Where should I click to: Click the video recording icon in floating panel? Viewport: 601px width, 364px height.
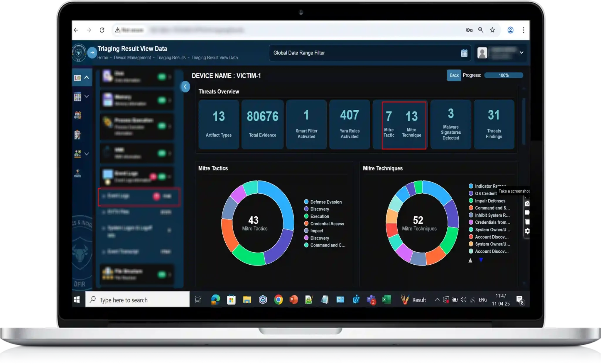[x=527, y=212]
